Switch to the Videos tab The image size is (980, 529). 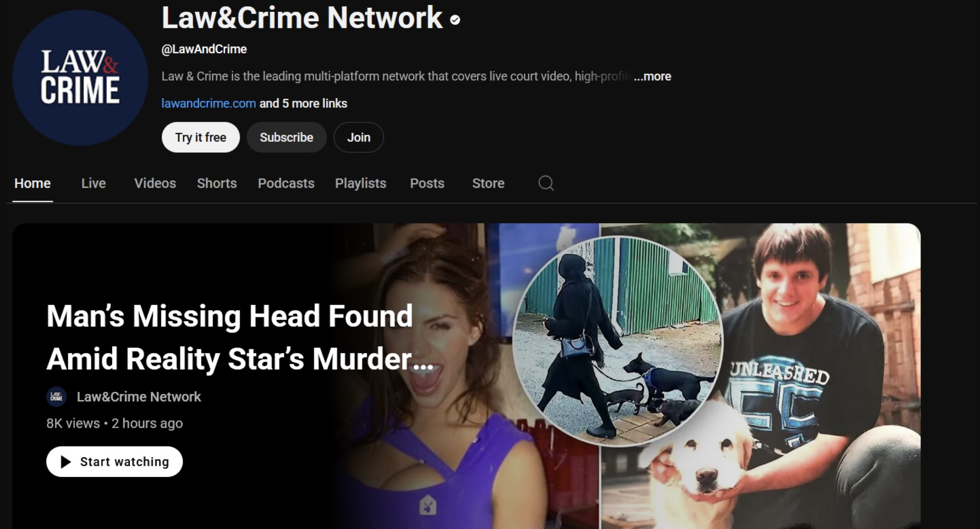[155, 183]
